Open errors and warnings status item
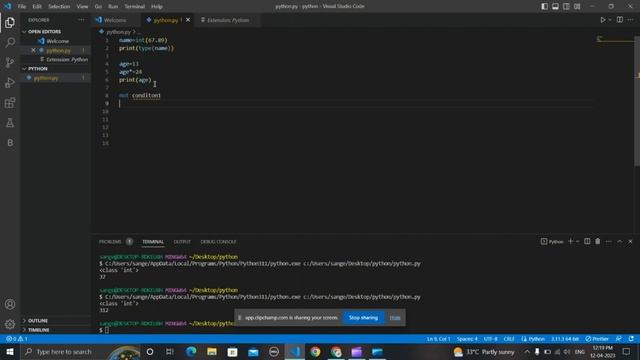The height and width of the screenshot is (360, 640). point(17,339)
